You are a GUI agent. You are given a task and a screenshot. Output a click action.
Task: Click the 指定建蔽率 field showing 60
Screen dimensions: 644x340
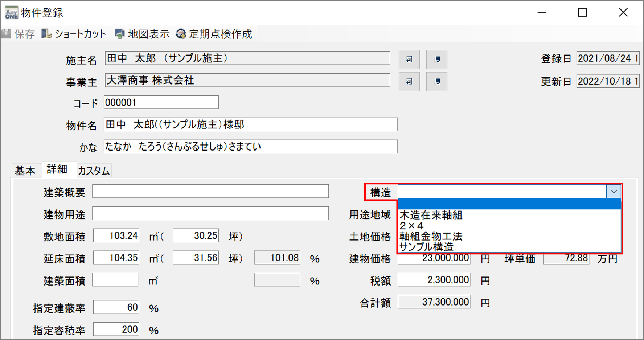[116, 307]
